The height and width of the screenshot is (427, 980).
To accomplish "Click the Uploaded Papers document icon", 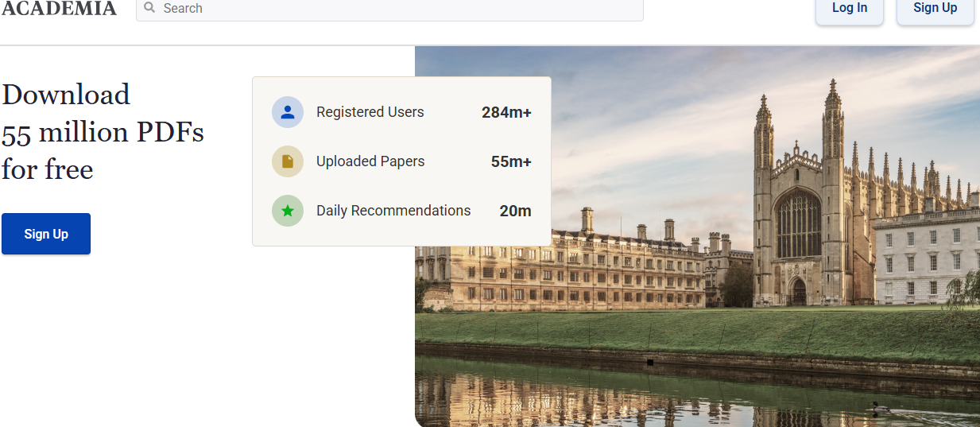I will tap(288, 161).
